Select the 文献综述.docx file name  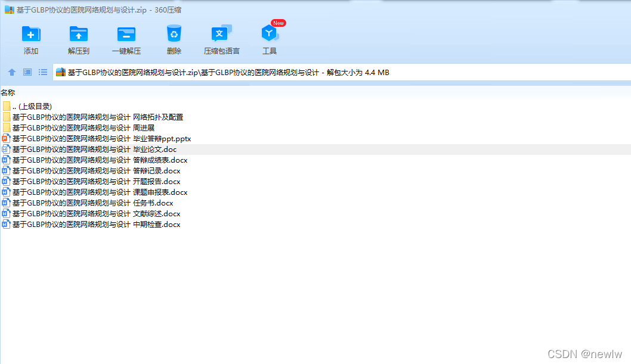[x=96, y=214]
